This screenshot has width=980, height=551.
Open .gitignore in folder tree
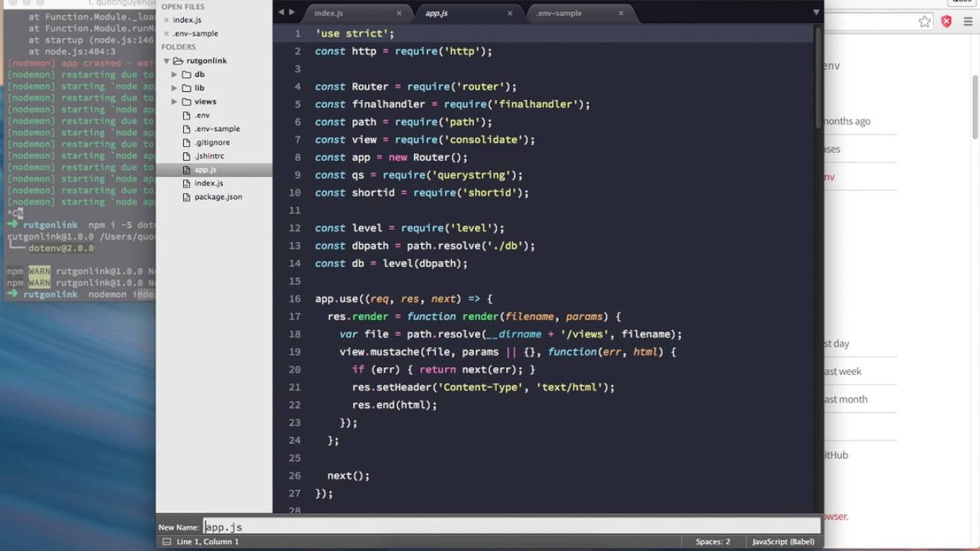click(x=212, y=142)
